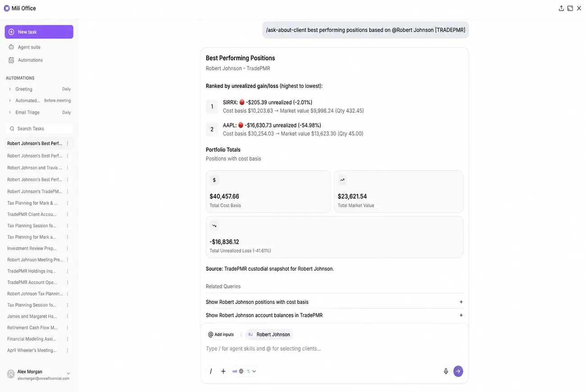This screenshot has width=586, height=392.
Task: Expand Alex Morgan account menu
Action: tap(68, 374)
